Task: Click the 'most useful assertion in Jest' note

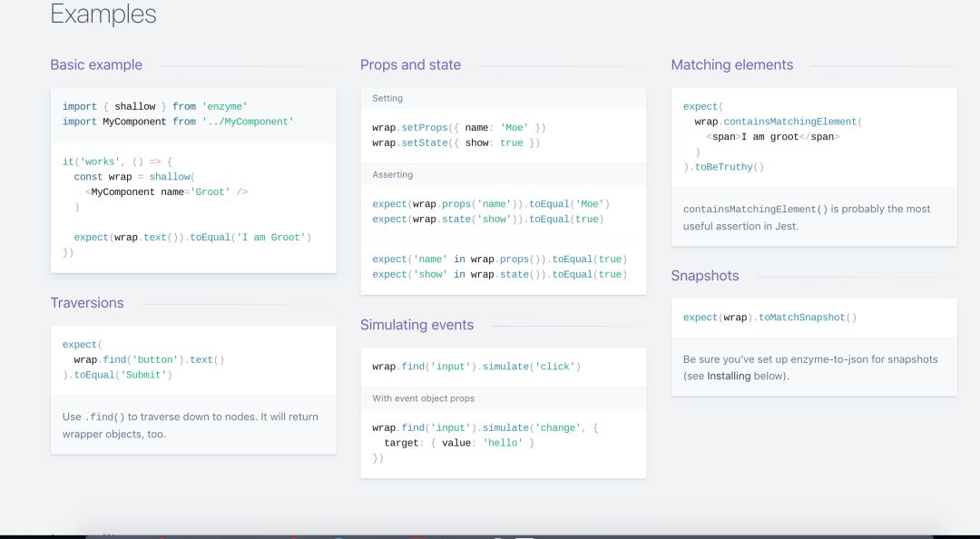Action: point(807,218)
